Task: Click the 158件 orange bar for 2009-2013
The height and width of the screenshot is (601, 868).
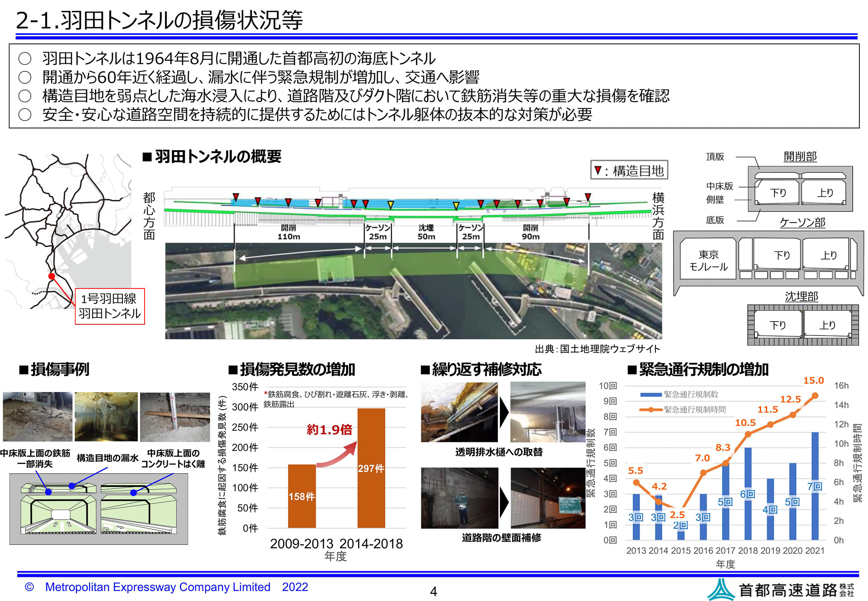Action: tap(302, 496)
